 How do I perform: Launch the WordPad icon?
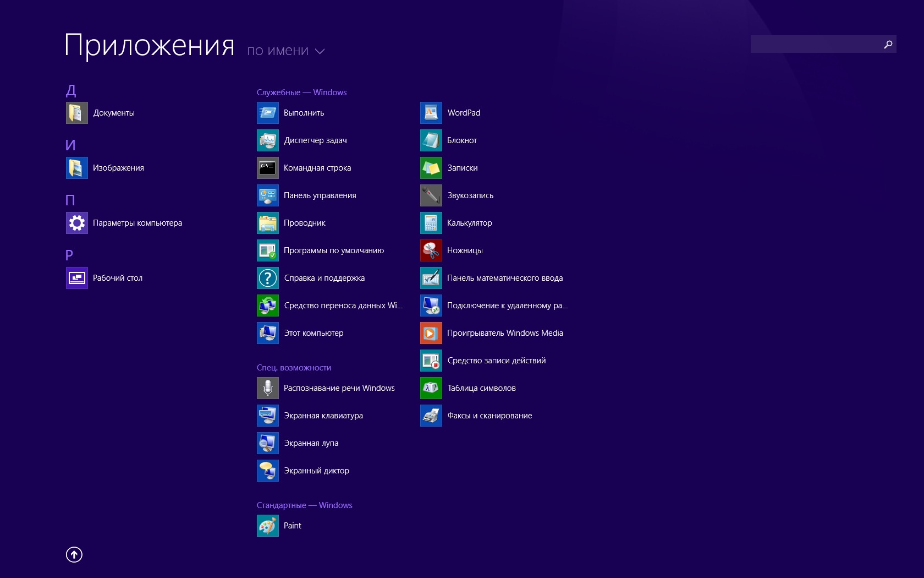coord(431,113)
